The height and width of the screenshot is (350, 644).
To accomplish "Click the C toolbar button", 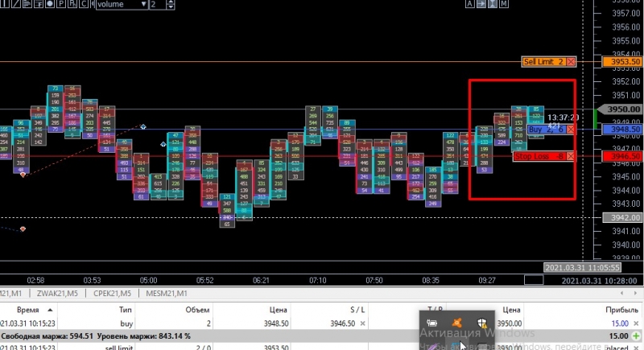I will pyautogui.click(x=84, y=4).
